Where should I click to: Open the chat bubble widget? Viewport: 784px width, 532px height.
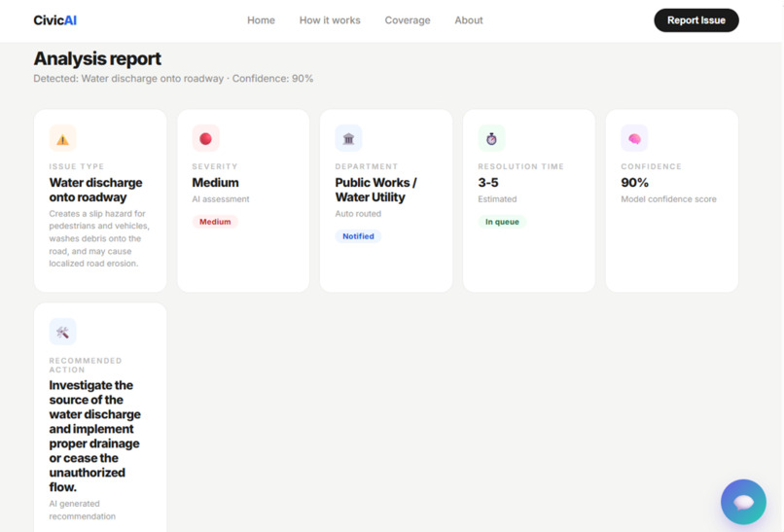743,502
